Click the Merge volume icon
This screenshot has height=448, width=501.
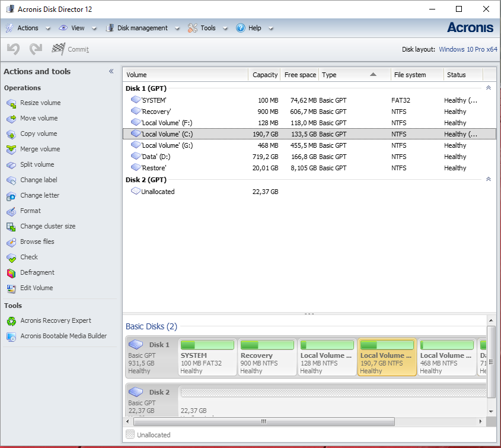pos(11,150)
